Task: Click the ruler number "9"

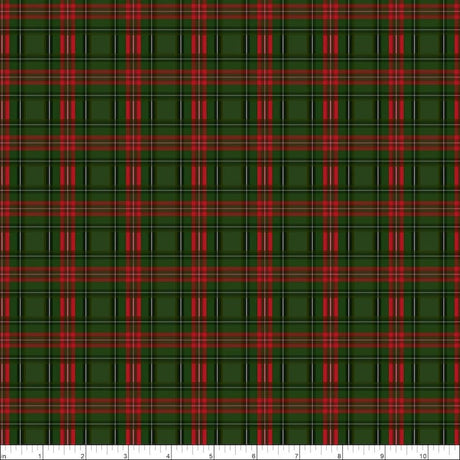Action: 381,456
